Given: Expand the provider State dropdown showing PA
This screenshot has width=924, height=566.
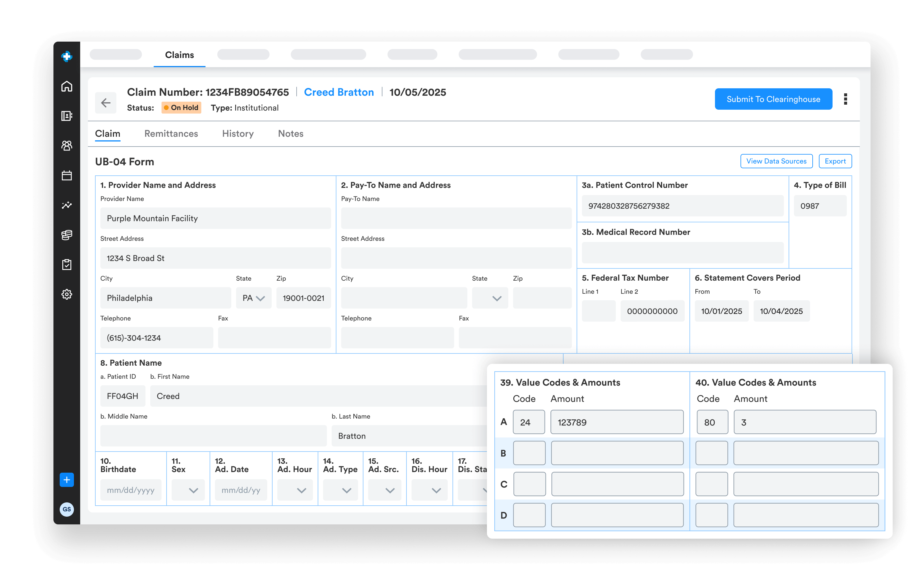Looking at the screenshot, I should (x=254, y=298).
